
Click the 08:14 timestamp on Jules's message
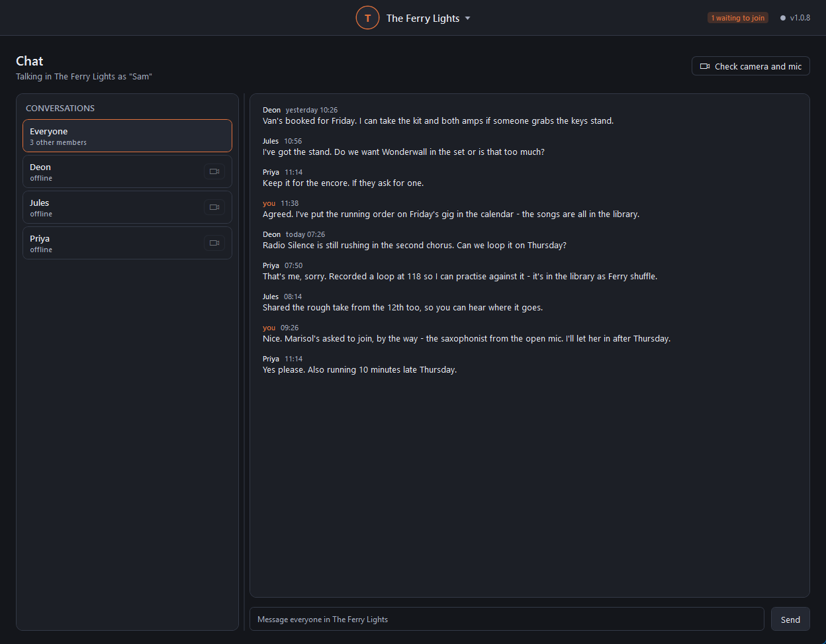pos(293,297)
